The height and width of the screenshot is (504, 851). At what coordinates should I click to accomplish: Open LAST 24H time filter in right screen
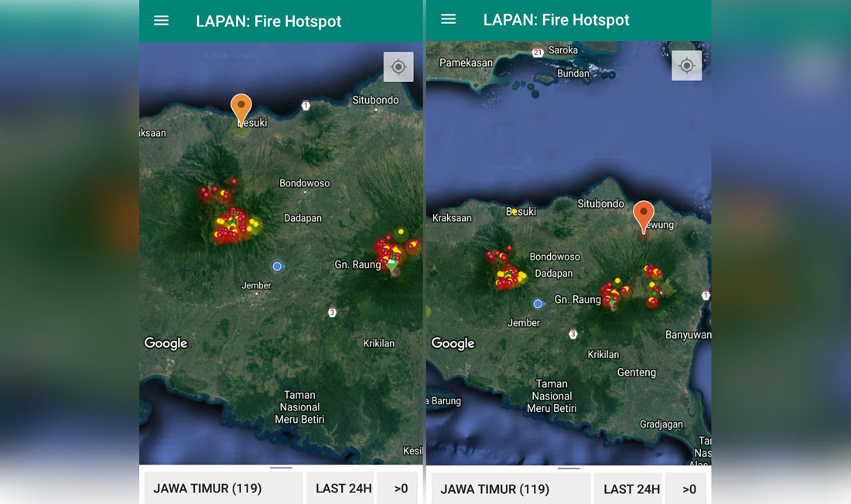pos(628,489)
